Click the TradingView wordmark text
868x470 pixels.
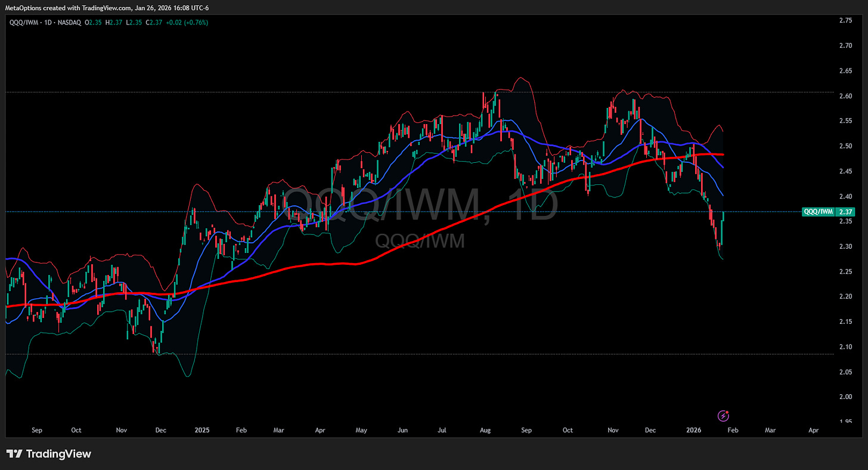click(x=58, y=454)
